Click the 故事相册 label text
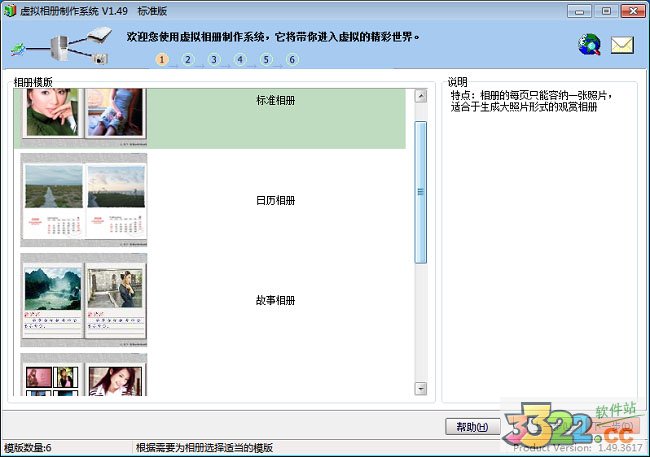Viewport: 650px width, 457px height. point(276,300)
